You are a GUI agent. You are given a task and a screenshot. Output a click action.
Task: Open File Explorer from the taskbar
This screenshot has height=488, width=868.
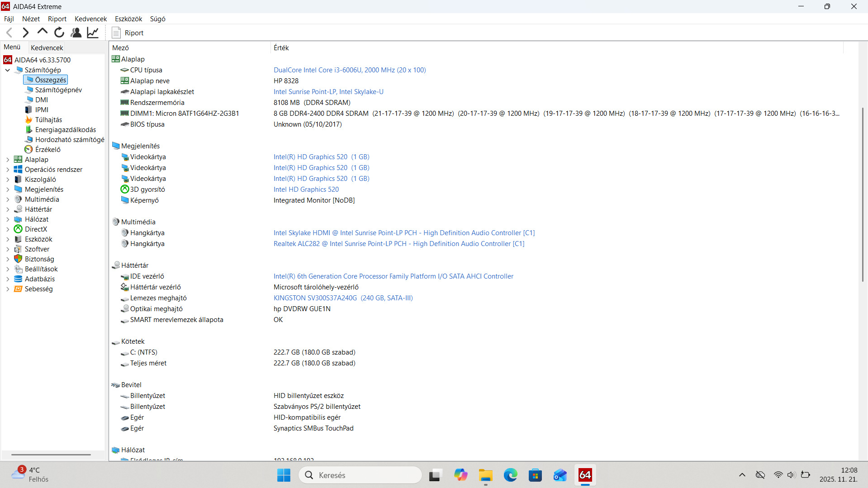click(x=486, y=475)
